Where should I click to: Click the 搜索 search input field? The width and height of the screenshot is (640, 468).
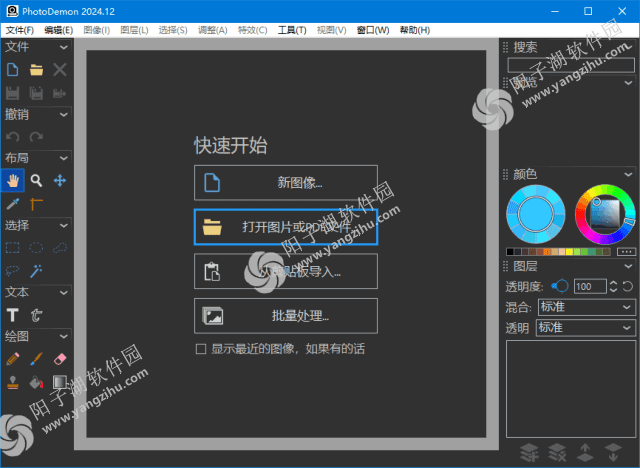(x=571, y=65)
